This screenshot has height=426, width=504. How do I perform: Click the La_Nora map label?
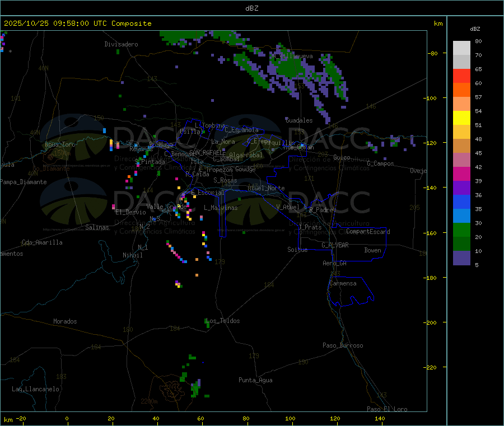223,142
